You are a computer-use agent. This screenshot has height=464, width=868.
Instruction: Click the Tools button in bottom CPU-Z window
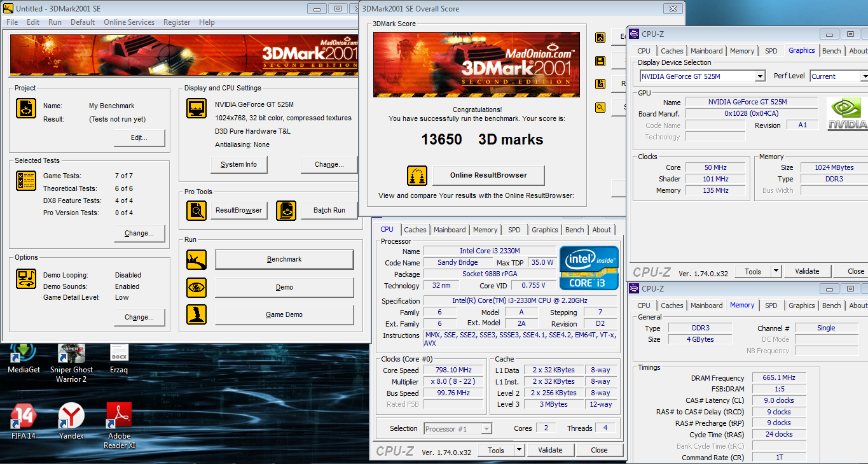click(496, 450)
